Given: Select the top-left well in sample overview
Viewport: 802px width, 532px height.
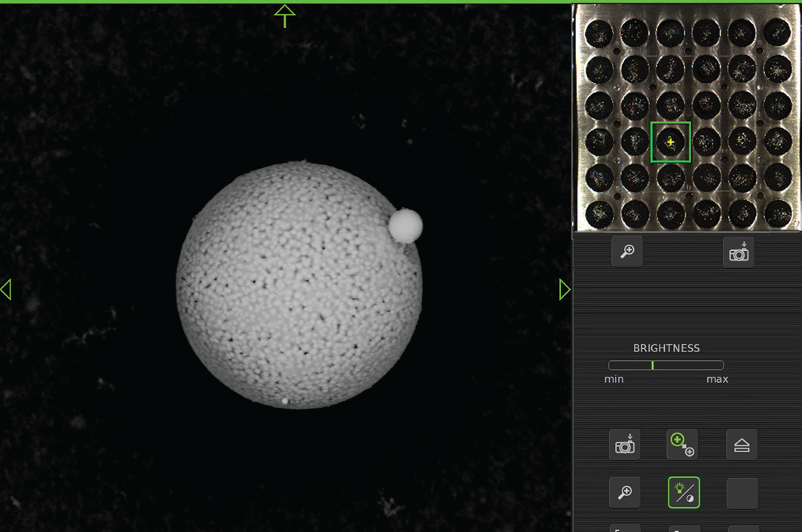Looking at the screenshot, I should pyautogui.click(x=600, y=32).
